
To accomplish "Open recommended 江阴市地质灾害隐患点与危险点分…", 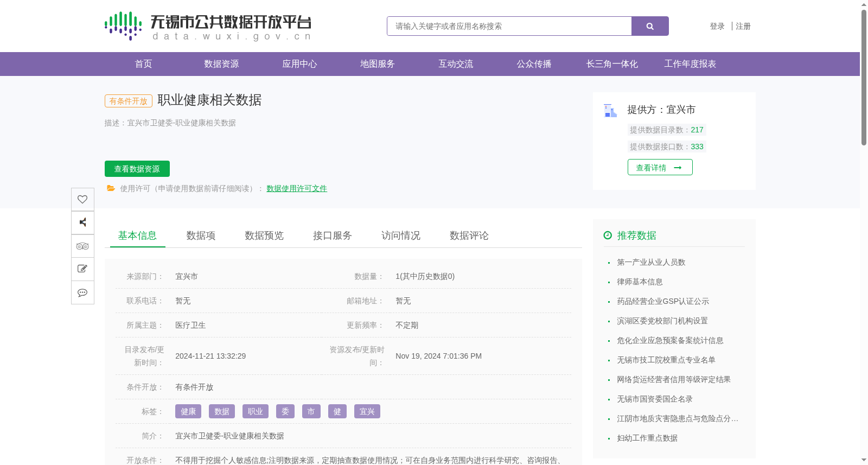I will (678, 418).
